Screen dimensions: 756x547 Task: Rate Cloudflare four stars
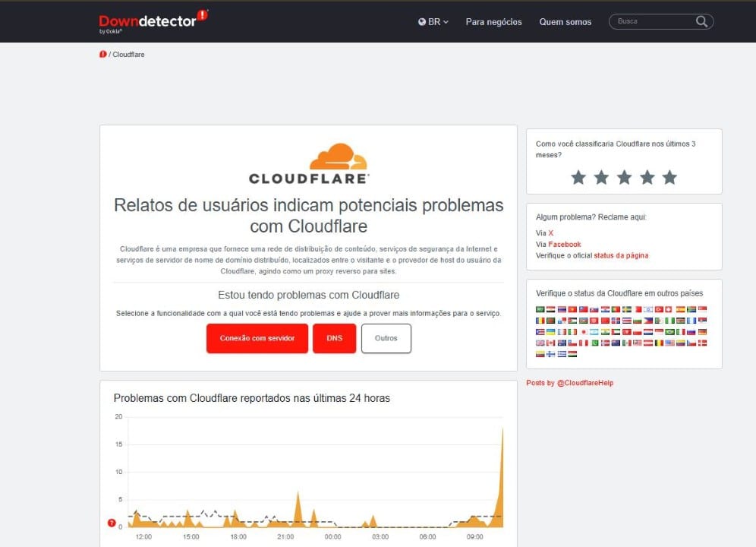coord(647,177)
